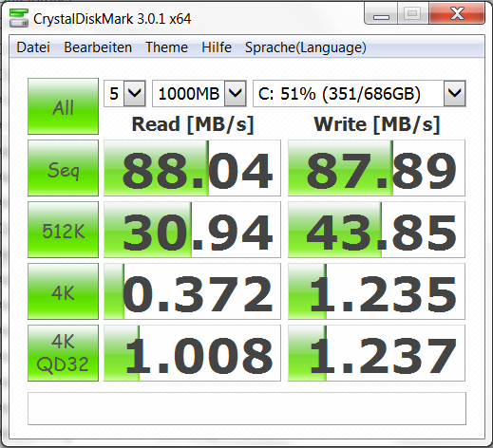Image resolution: width=493 pixels, height=448 pixels.
Task: Run all benchmarks with the All button
Action: pos(63,106)
